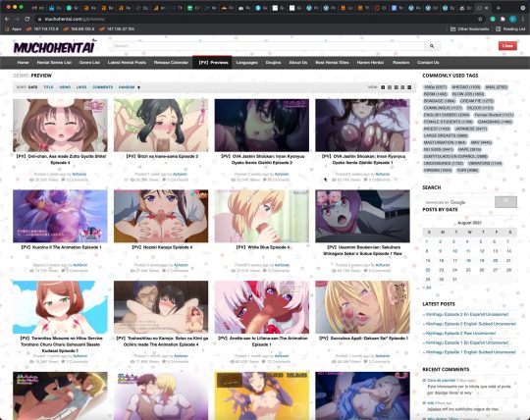Go to the Home menu item
530x420 pixels.
tap(23, 63)
